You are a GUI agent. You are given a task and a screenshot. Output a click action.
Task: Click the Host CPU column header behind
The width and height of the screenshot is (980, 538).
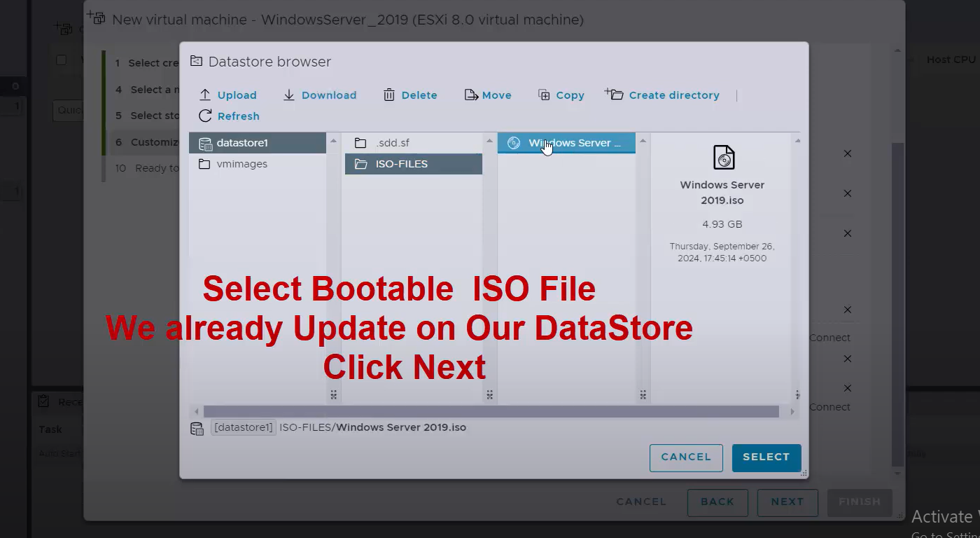point(951,60)
